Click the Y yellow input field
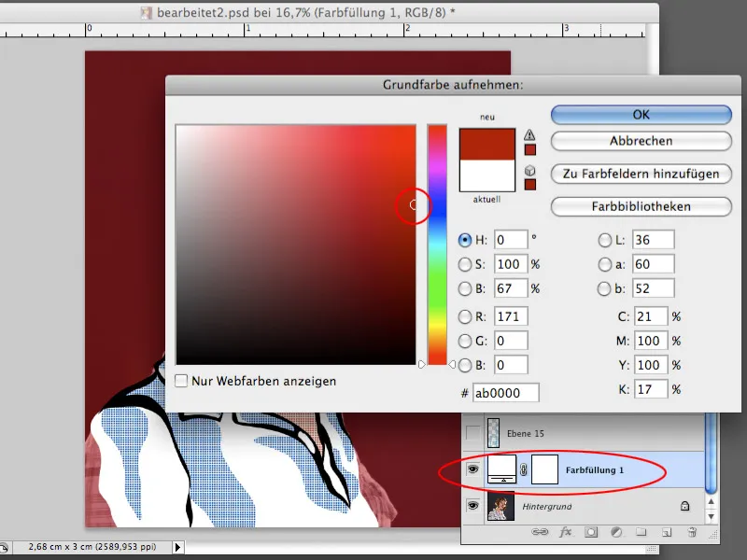The image size is (747, 560). coord(651,365)
